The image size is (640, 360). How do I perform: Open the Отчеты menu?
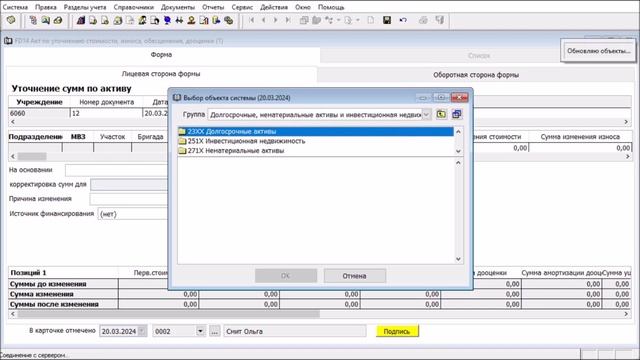213,7
